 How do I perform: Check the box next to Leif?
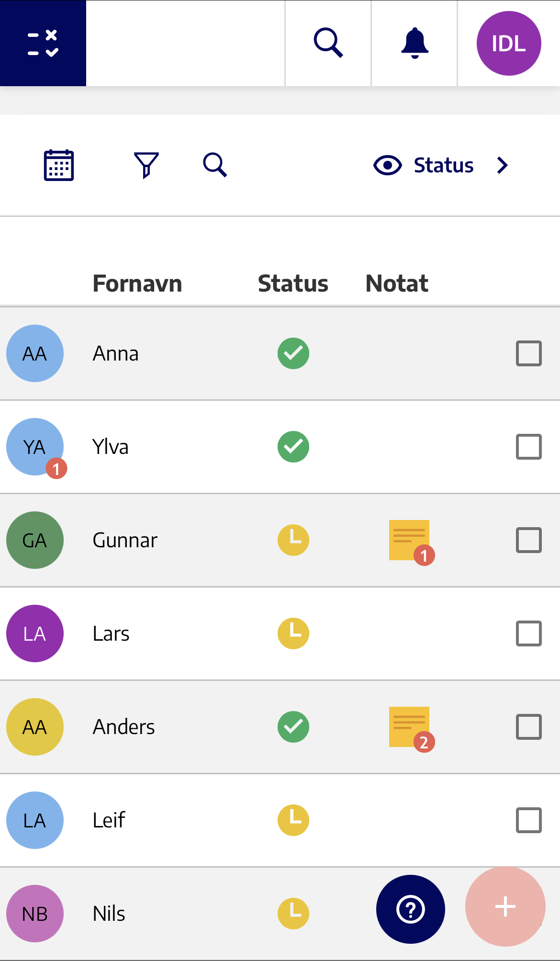tap(529, 820)
